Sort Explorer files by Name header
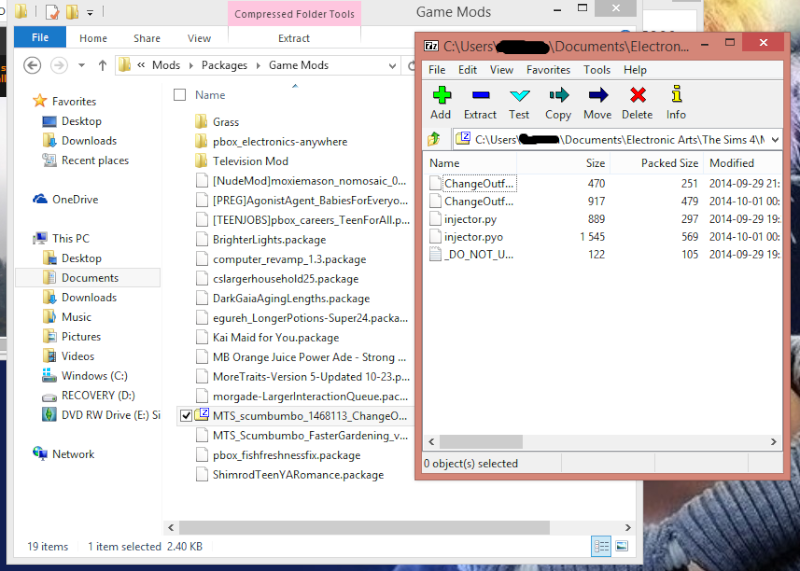 coord(210,95)
